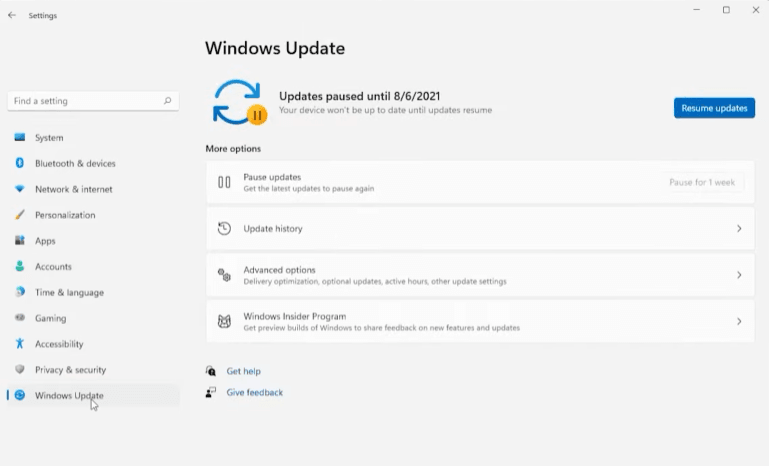Click the Windows Update page heading
Image resolution: width=769 pixels, height=466 pixels.
pyautogui.click(x=275, y=48)
